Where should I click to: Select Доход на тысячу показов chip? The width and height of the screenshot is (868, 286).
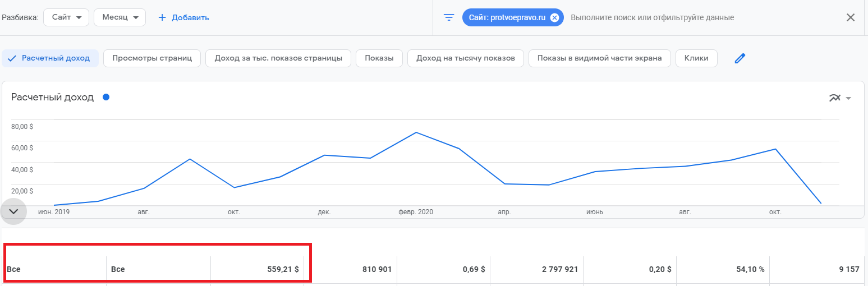click(x=465, y=58)
